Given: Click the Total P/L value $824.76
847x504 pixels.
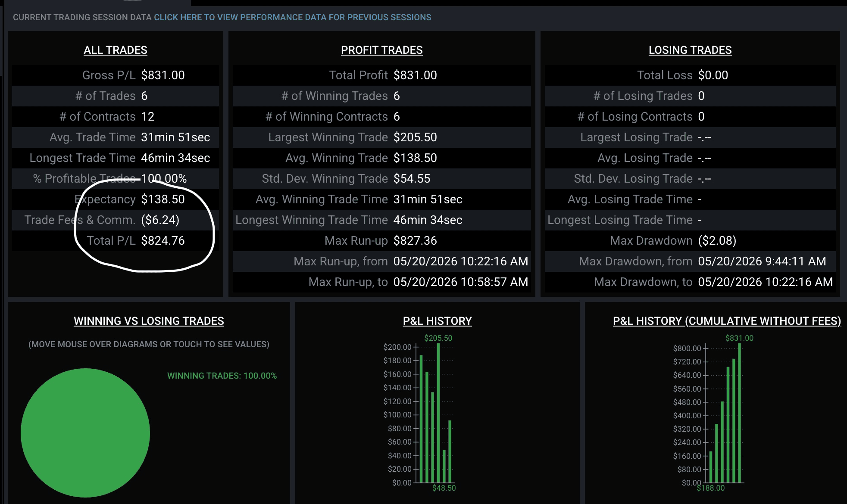Looking at the screenshot, I should pos(163,240).
